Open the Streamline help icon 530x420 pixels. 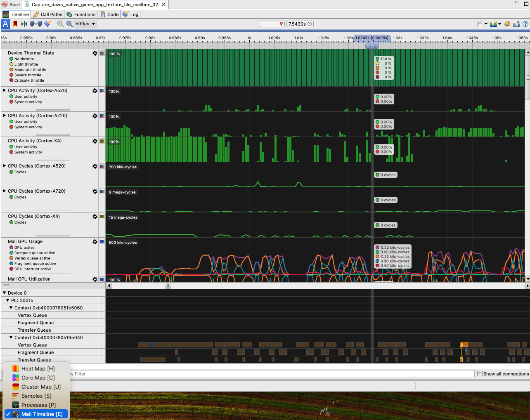[526, 24]
